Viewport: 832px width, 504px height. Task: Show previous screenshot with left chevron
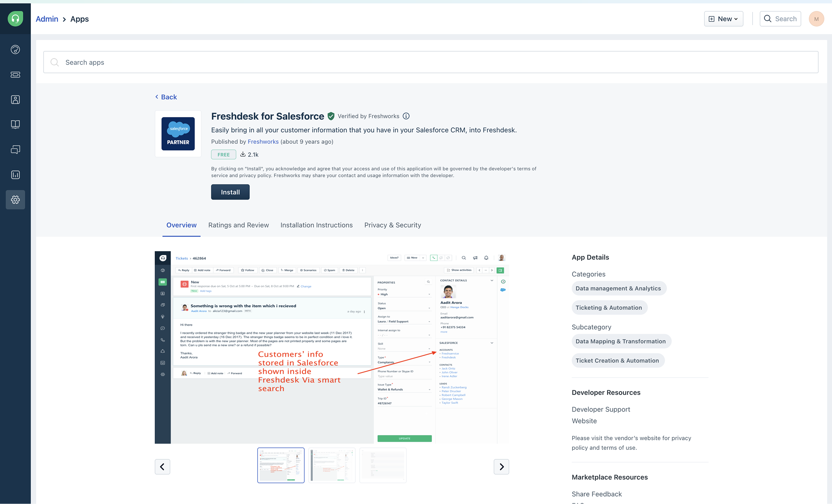click(162, 466)
